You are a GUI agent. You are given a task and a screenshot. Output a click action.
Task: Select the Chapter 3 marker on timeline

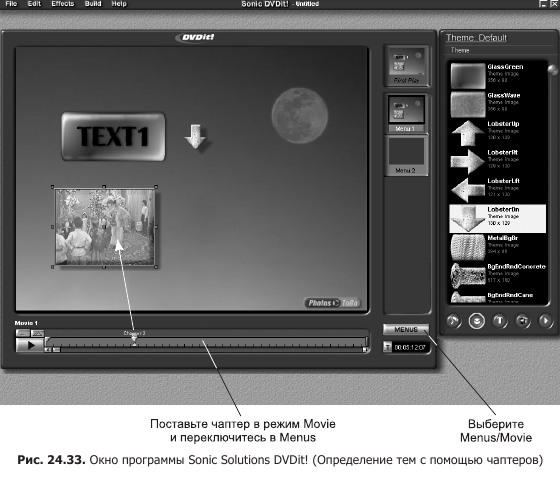pos(134,338)
